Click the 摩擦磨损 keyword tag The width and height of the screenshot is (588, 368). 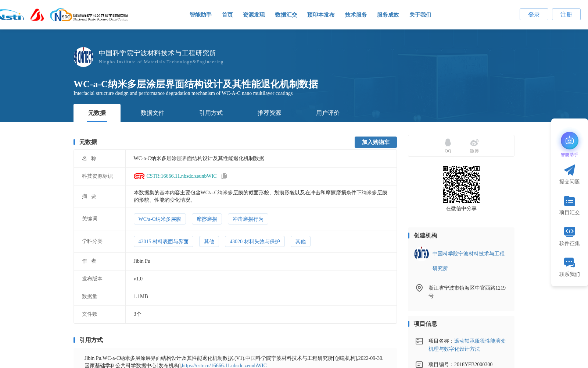207,219
